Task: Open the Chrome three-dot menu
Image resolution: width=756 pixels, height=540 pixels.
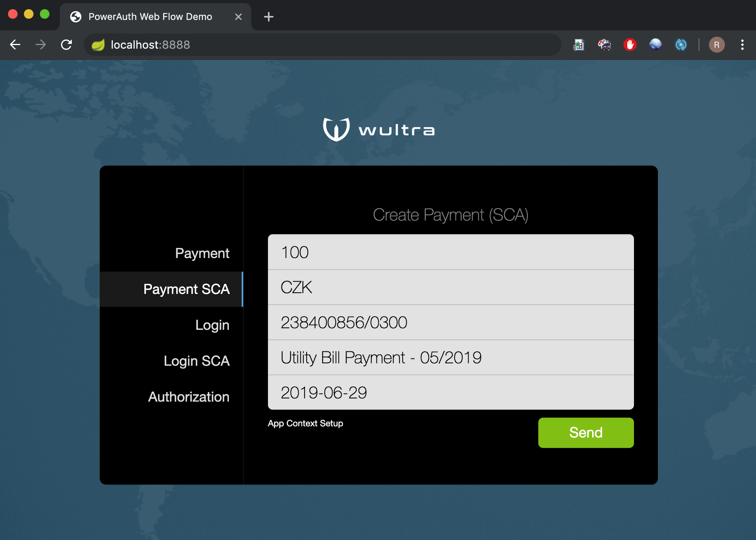Action: tap(742, 45)
